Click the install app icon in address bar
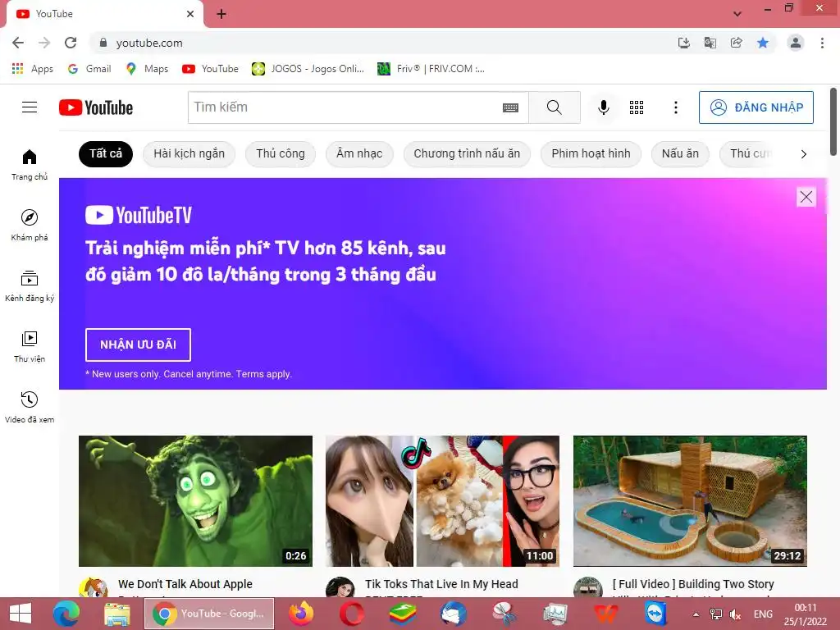 (683, 43)
